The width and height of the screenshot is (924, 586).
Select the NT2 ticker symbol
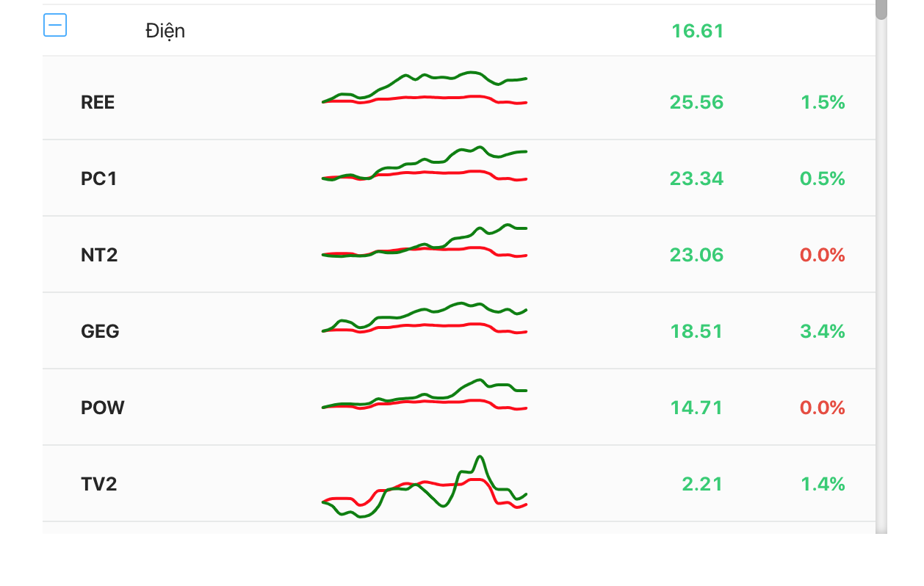pos(99,255)
